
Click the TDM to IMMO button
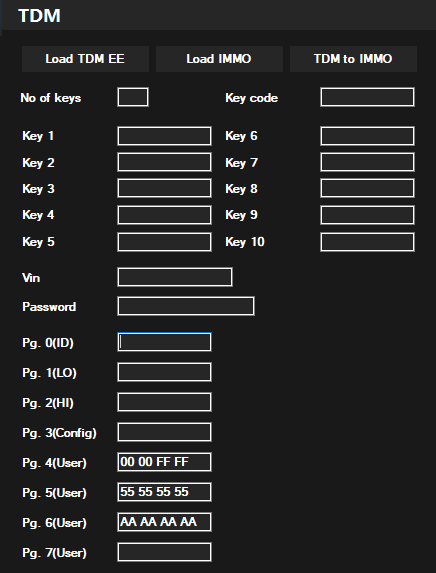coord(353,59)
